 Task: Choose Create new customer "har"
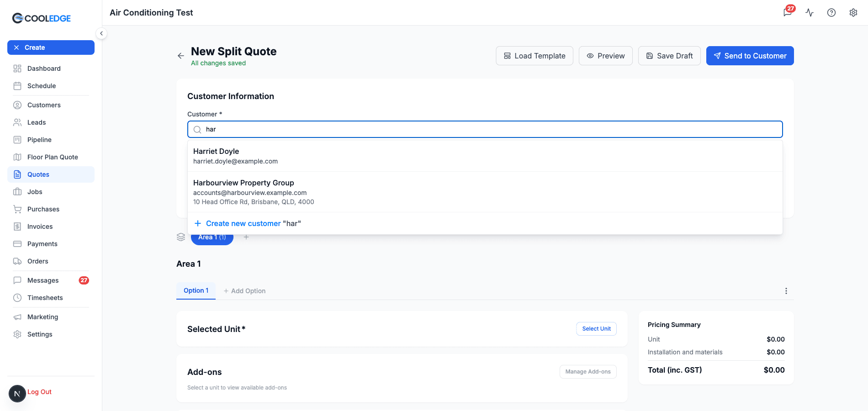coord(485,223)
